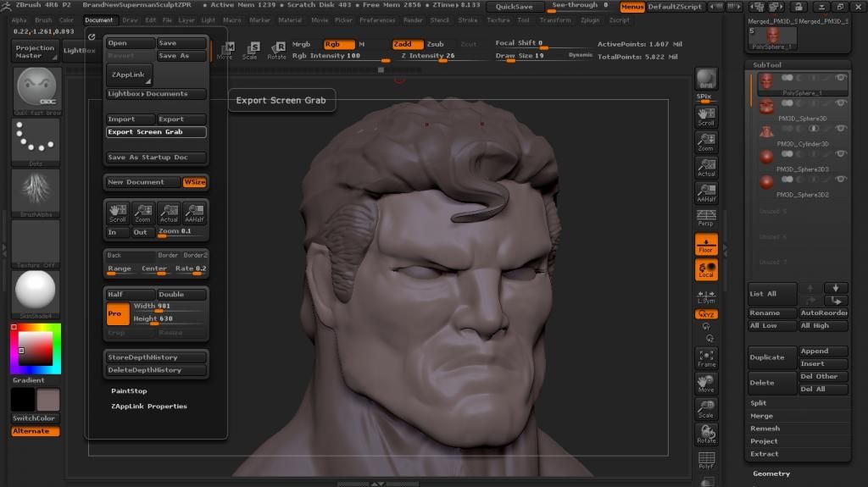Screen dimensions: 868x487
Task: Collapse the SubTool panel header
Action: tap(766, 64)
